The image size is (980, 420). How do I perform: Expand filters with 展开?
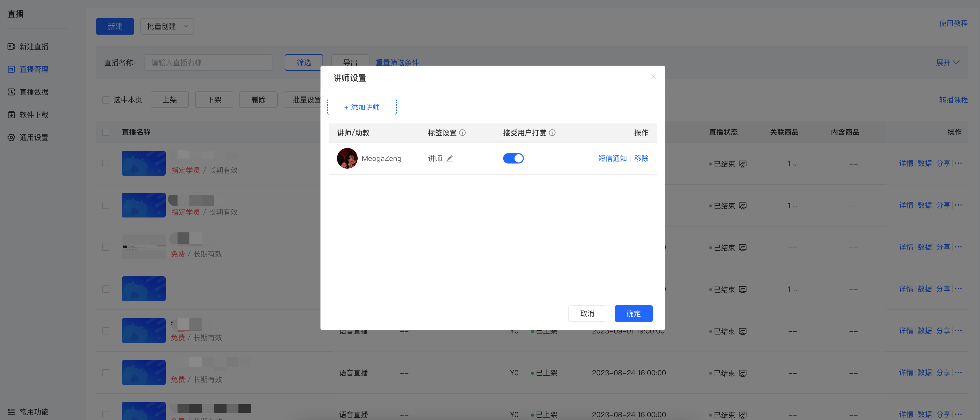click(948, 63)
